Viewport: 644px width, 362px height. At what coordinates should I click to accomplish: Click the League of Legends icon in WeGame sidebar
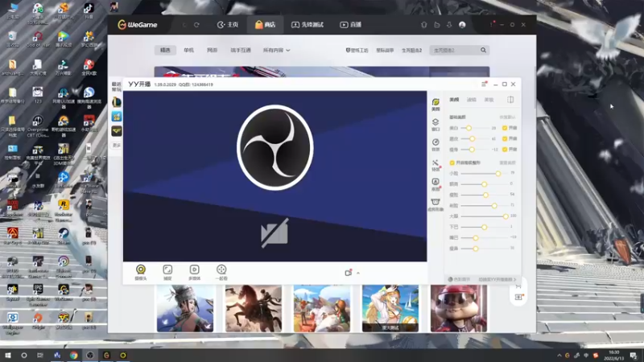[x=117, y=102]
